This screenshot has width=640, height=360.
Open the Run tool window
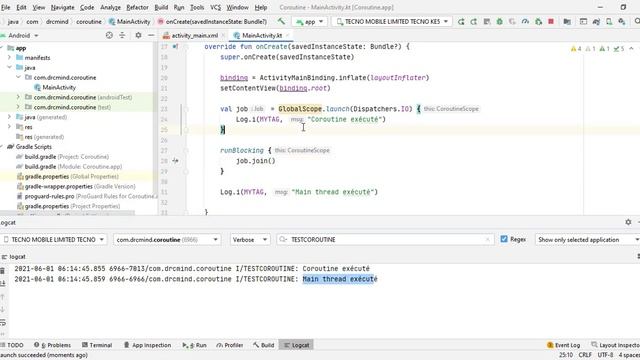pos(195,345)
